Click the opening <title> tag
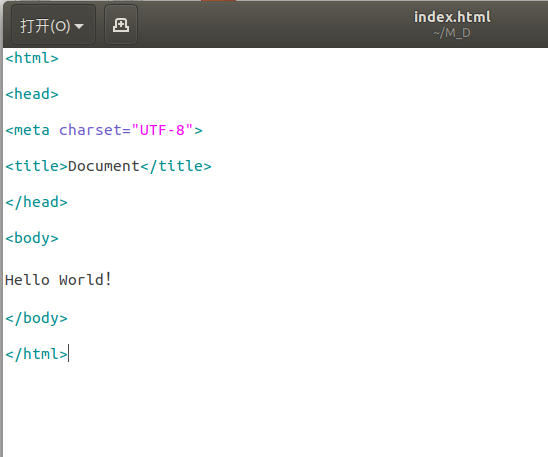This screenshot has height=457, width=548. click(x=36, y=166)
